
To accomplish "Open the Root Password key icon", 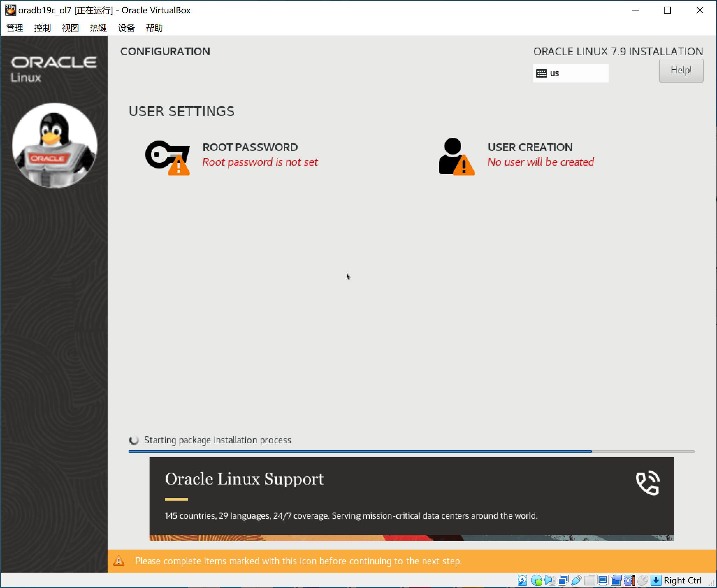I will pyautogui.click(x=167, y=157).
